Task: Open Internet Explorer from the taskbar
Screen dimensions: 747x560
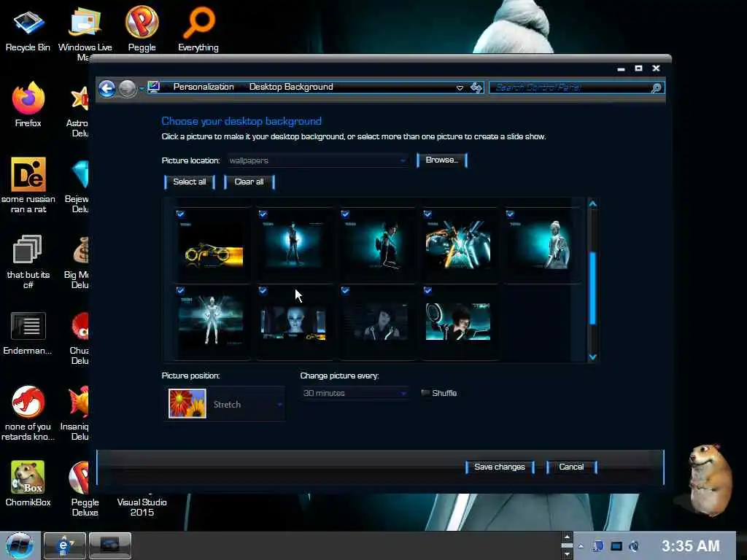Action: tap(64, 545)
